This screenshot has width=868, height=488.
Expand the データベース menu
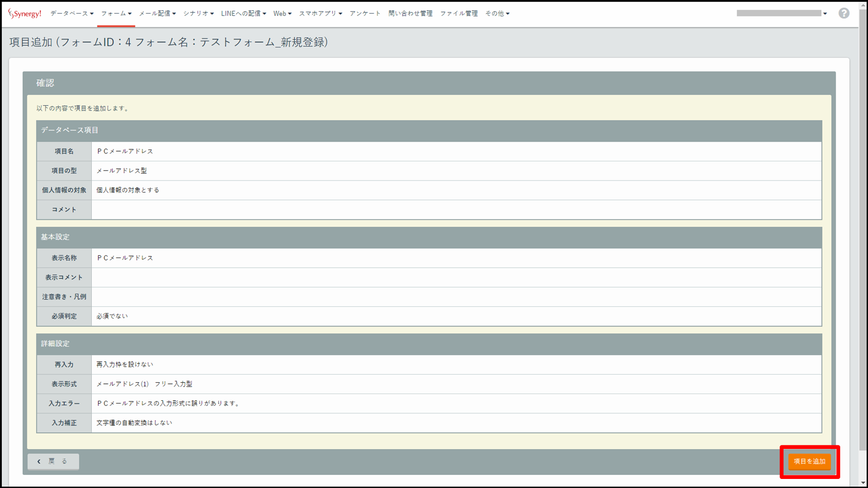coord(71,14)
